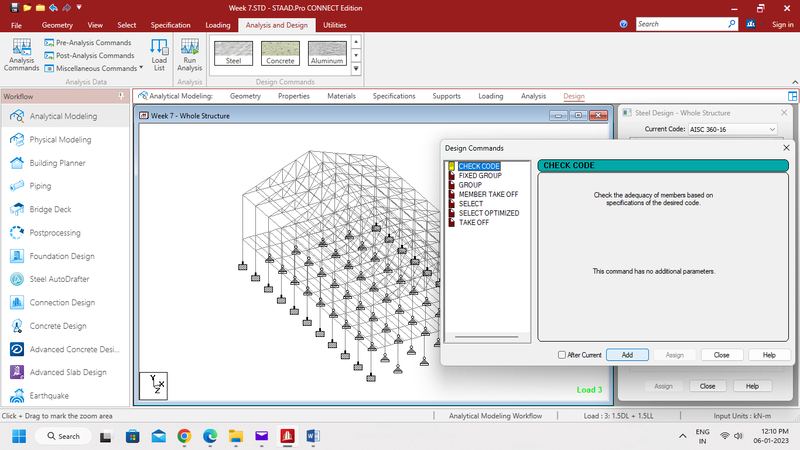Image resolution: width=800 pixels, height=450 pixels.
Task: Switch to the Utilities ribbon tab
Action: [x=336, y=24]
